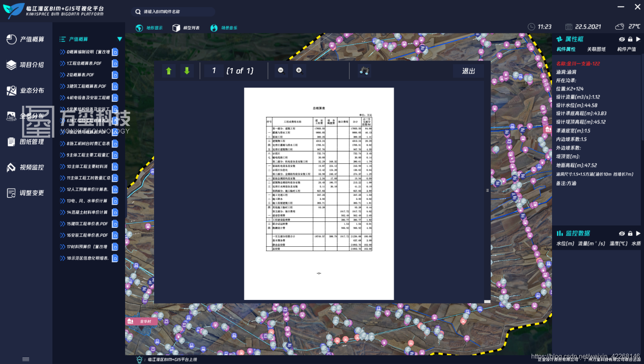Click the PDF page thumbnail
This screenshot has width=644, height=364.
[319, 194]
